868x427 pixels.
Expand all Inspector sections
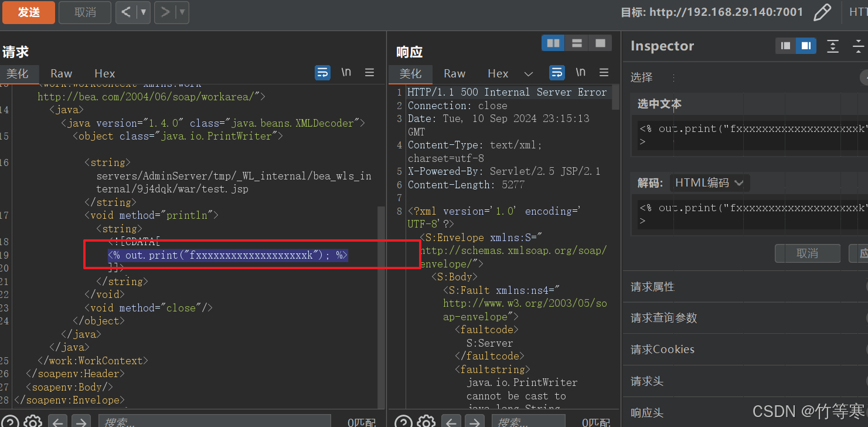(x=833, y=46)
